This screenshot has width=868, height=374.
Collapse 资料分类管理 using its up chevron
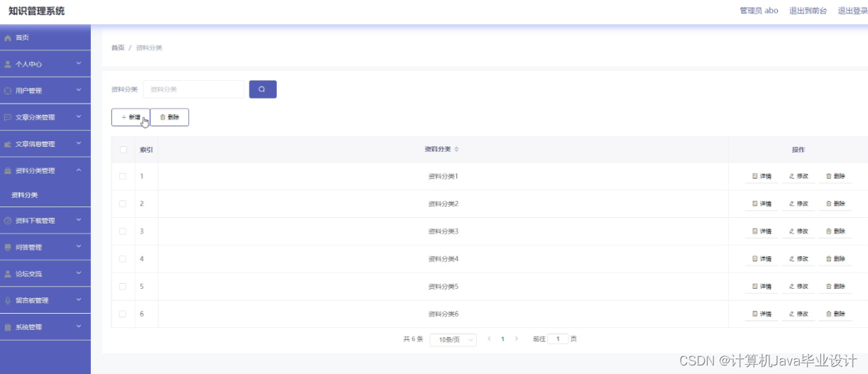[79, 170]
